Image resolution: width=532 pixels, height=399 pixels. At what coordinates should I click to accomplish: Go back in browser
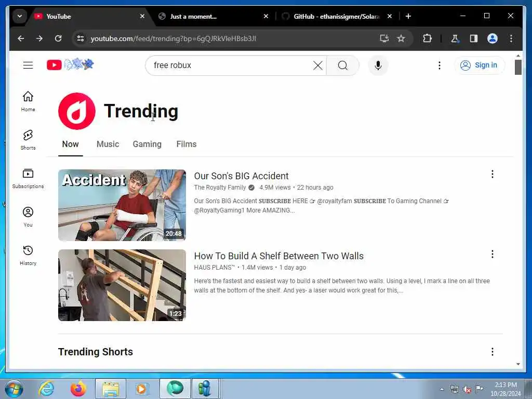(x=21, y=38)
